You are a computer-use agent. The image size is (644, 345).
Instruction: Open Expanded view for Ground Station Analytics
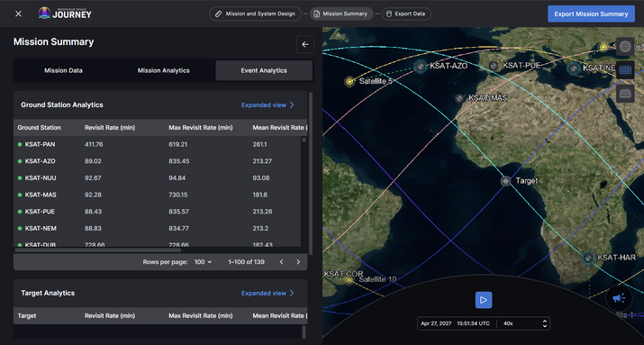tap(268, 104)
